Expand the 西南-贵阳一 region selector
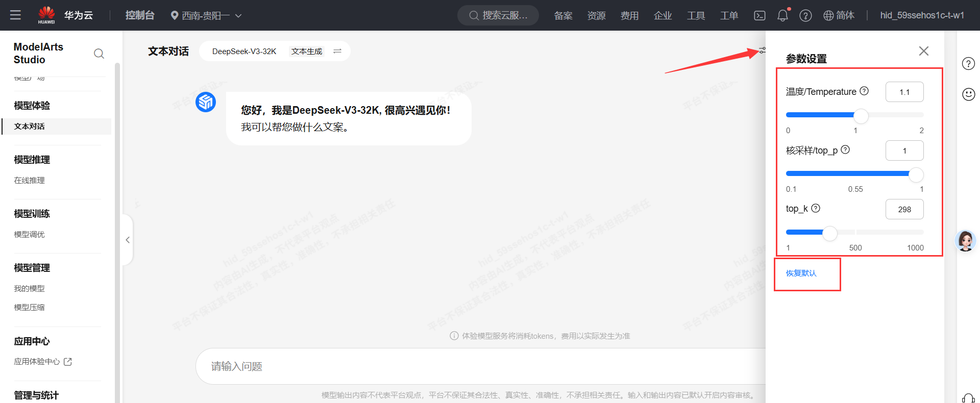980x403 pixels. click(206, 16)
